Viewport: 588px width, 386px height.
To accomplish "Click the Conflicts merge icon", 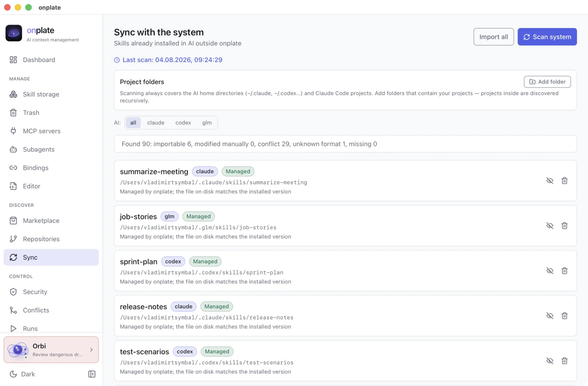I will pyautogui.click(x=13, y=311).
